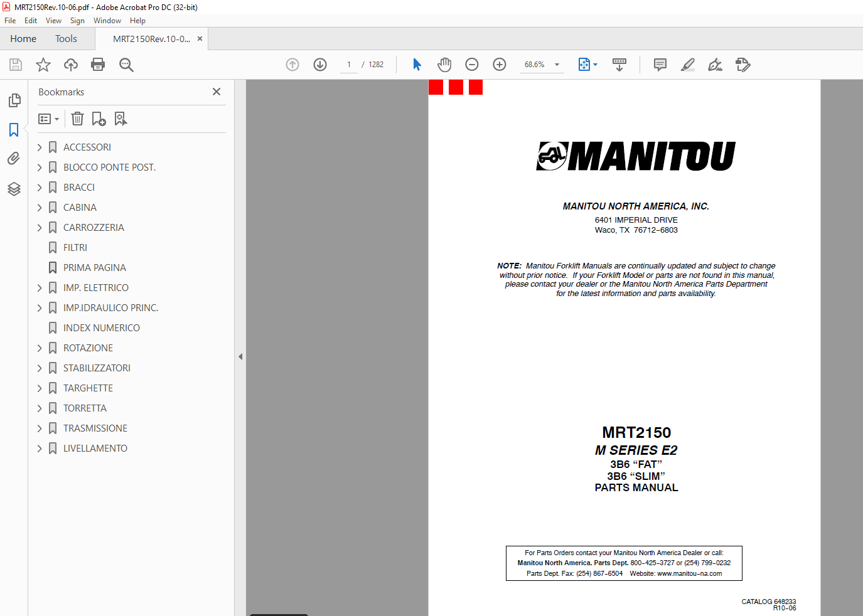The width and height of the screenshot is (863, 616).
Task: Delete selected bookmark trash icon
Action: point(77,119)
